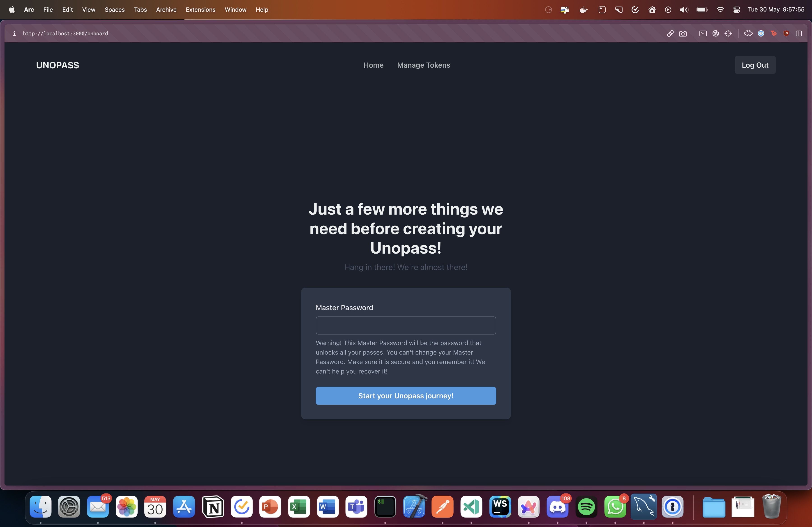Open the Archive menu in menu bar
This screenshot has height=527, width=812.
166,9
